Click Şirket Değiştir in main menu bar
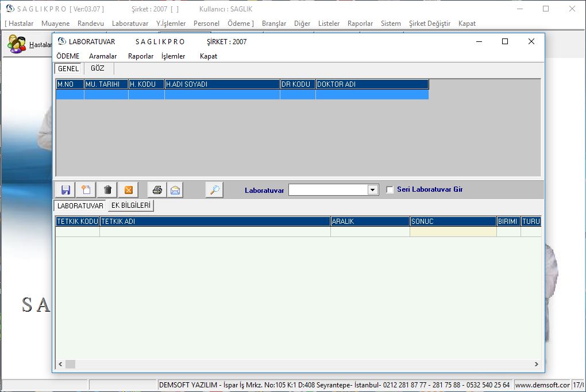586x392 pixels. coord(429,24)
